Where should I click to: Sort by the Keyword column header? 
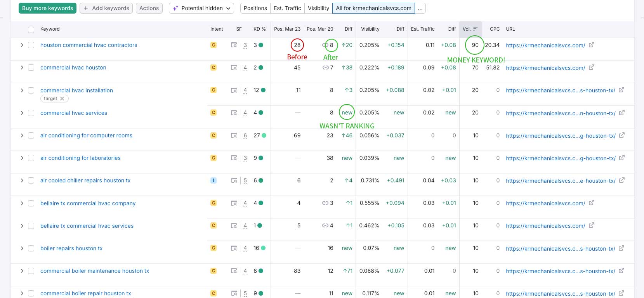pyautogui.click(x=50, y=29)
